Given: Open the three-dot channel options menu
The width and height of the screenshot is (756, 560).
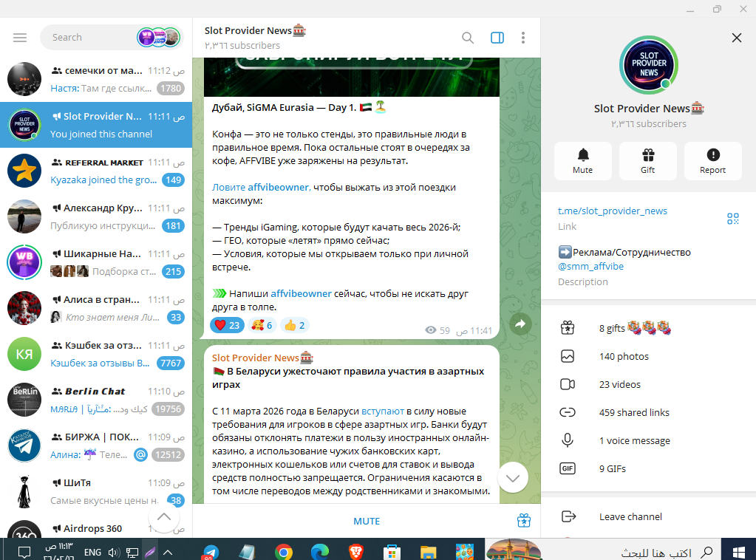Looking at the screenshot, I should coord(523,38).
